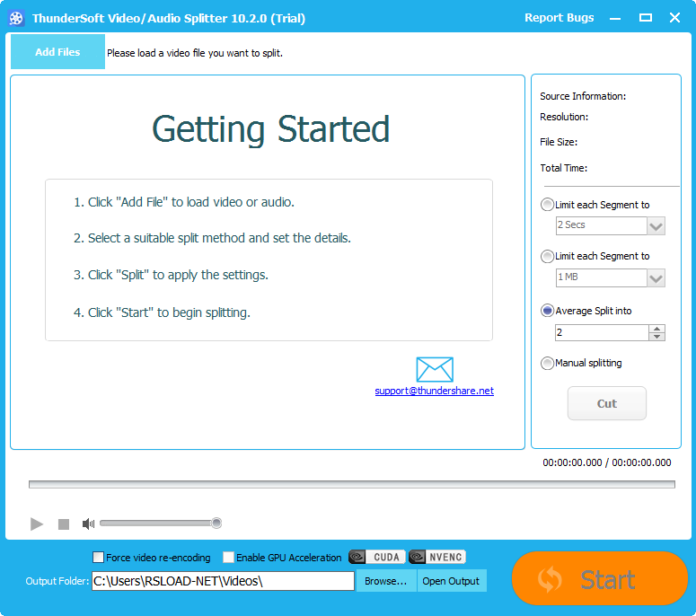Click instruction '4. Click "Start" to begin splitting'
696x616 pixels.
pos(162,312)
